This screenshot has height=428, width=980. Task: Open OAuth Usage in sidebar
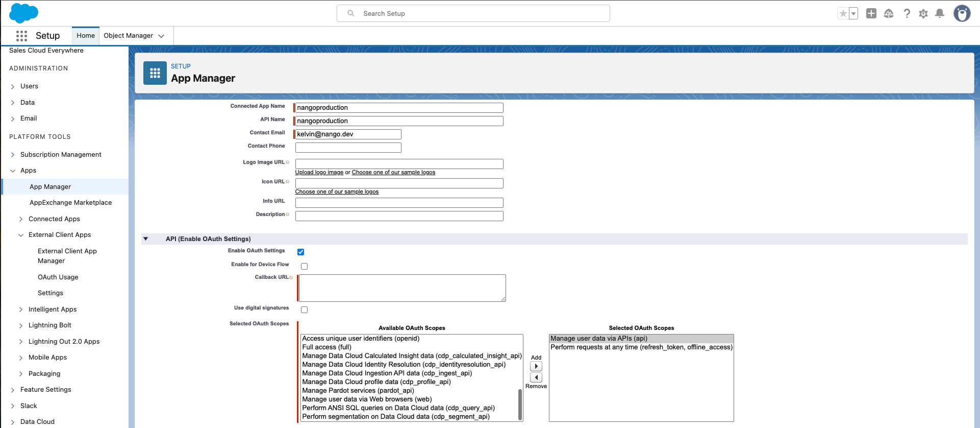(58, 277)
